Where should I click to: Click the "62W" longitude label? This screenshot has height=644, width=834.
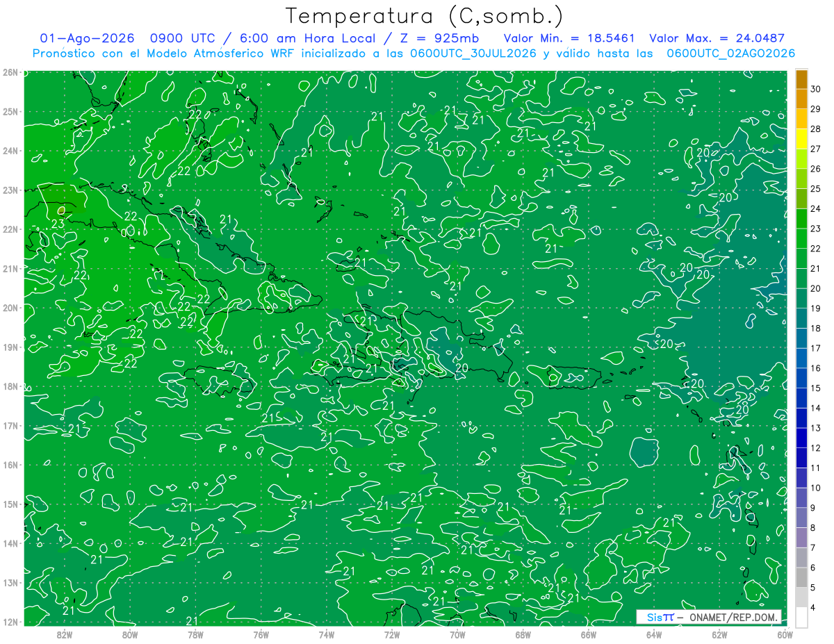[x=719, y=634]
